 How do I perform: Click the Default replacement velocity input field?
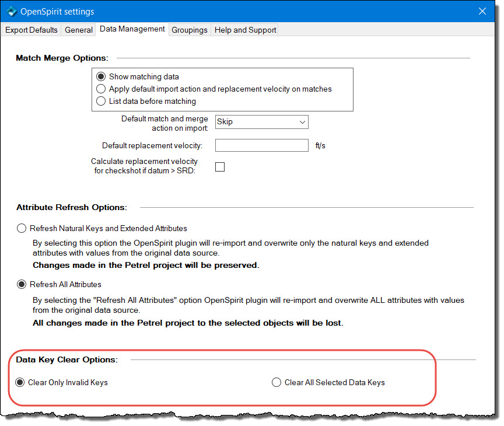tap(262, 145)
